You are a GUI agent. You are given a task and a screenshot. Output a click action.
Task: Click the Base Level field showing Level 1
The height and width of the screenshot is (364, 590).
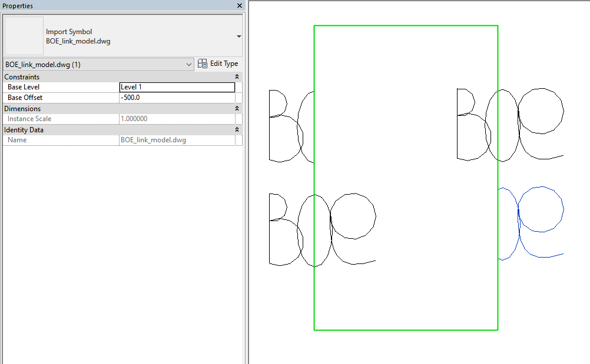point(177,86)
